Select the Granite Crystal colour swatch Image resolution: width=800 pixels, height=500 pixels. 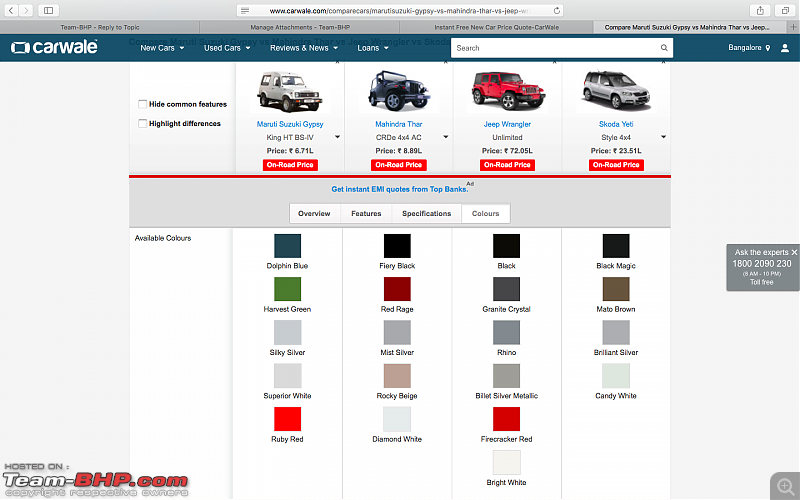coord(507,289)
